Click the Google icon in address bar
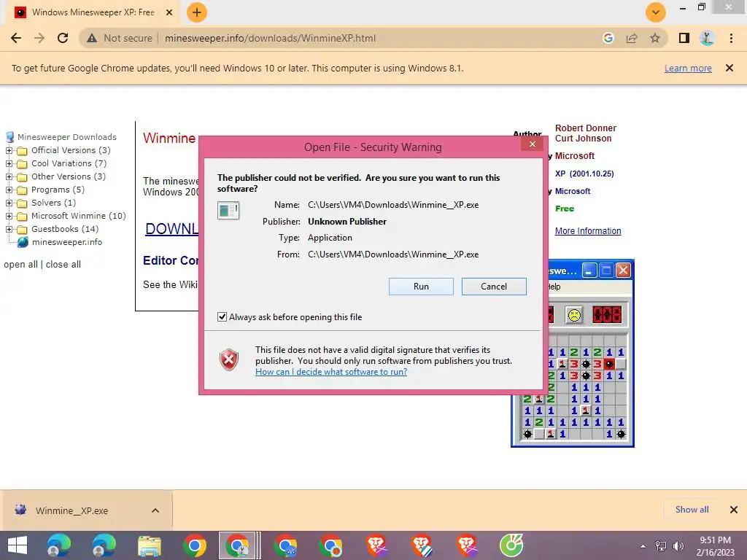 (608, 38)
